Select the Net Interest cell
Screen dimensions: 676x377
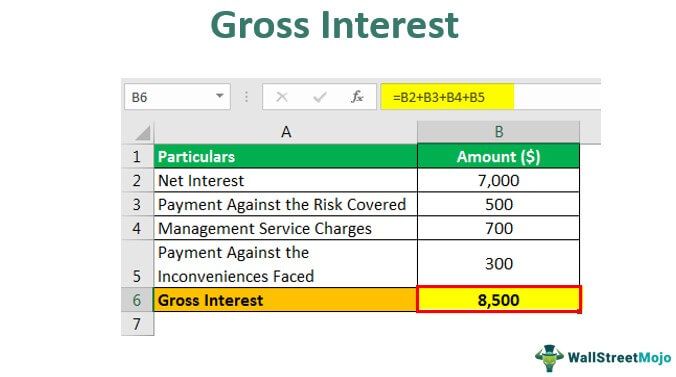285,180
